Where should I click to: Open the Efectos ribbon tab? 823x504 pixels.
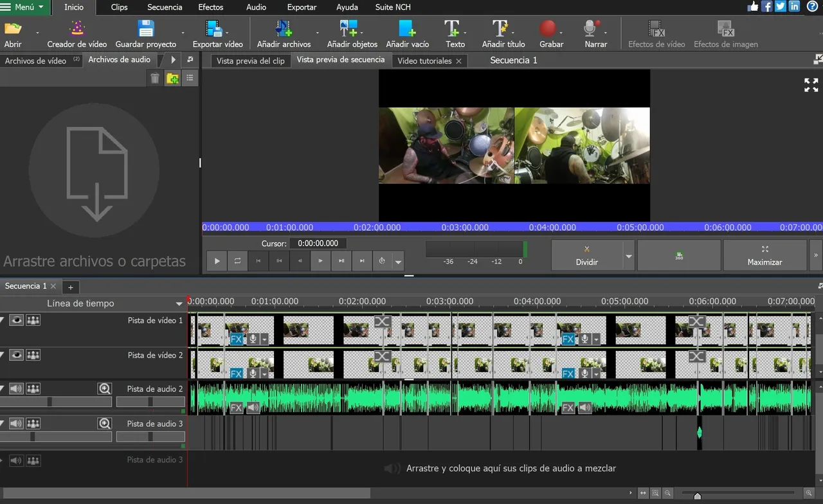point(211,7)
